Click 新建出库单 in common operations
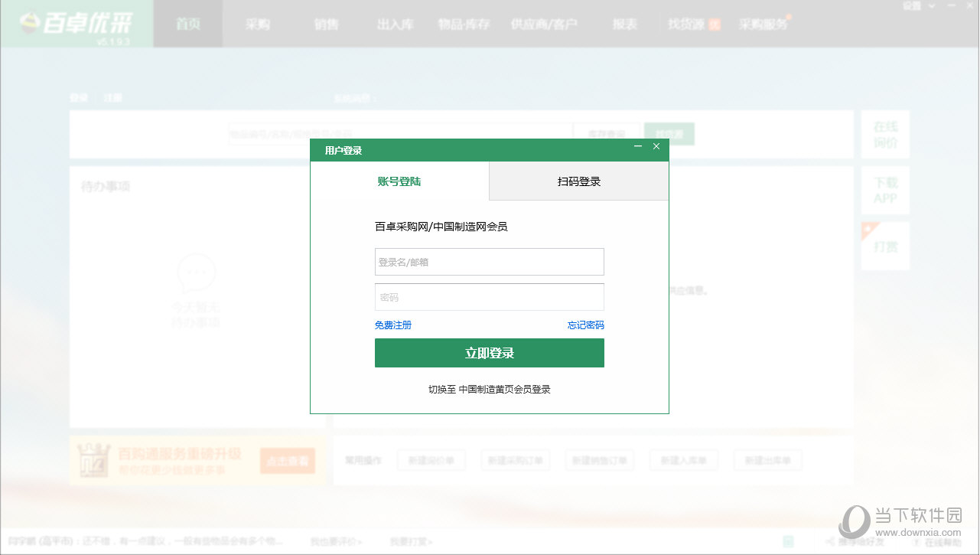 768,461
